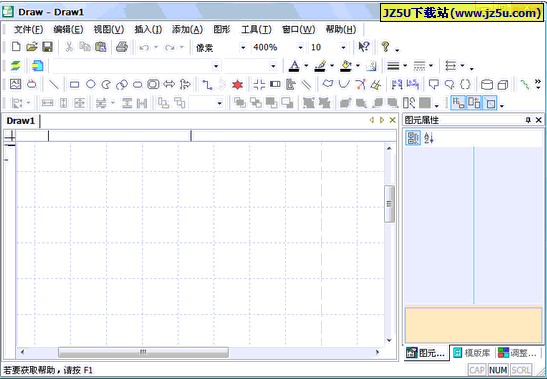Select the curve drawing tool
The image size is (547, 379).
(x=344, y=84)
